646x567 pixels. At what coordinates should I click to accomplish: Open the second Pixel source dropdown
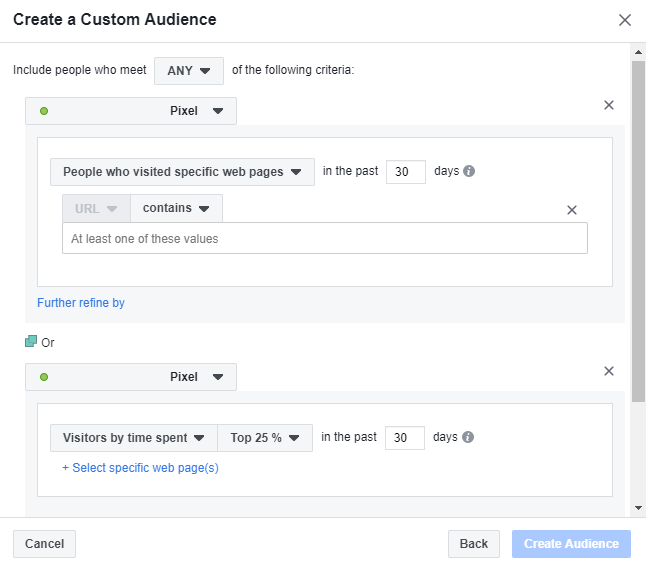pos(131,377)
